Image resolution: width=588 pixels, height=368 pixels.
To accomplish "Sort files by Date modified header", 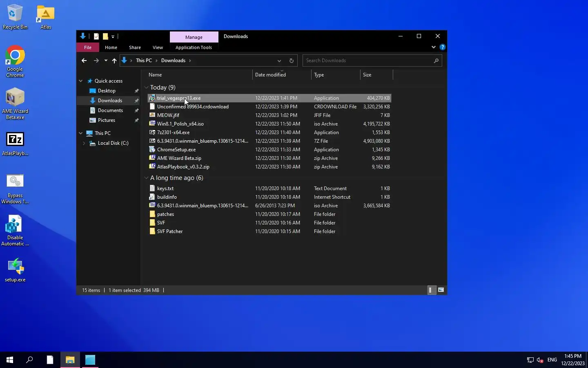I will (x=282, y=75).
